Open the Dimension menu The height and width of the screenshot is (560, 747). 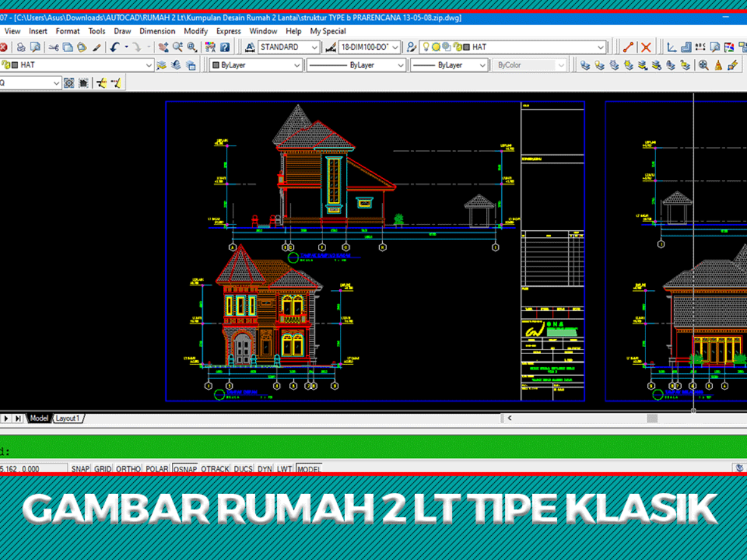tap(157, 31)
